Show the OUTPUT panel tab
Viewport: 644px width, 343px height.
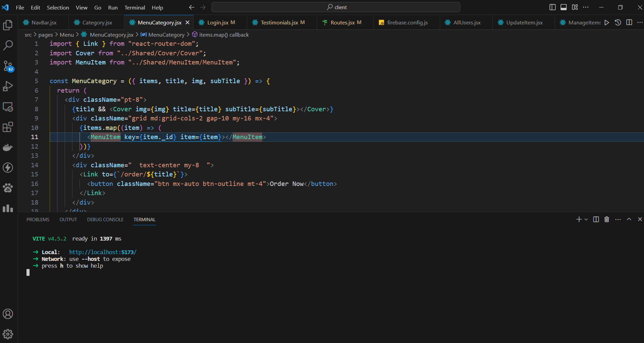point(68,220)
